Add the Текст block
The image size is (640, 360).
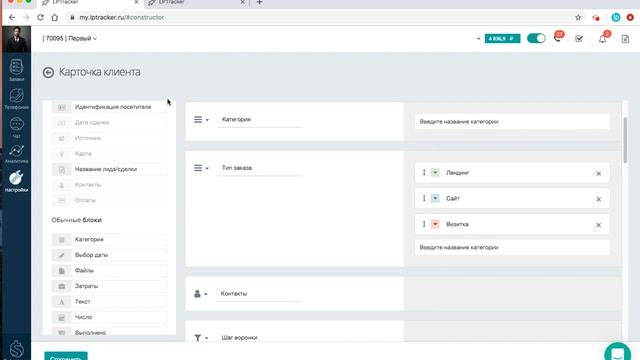(x=109, y=301)
